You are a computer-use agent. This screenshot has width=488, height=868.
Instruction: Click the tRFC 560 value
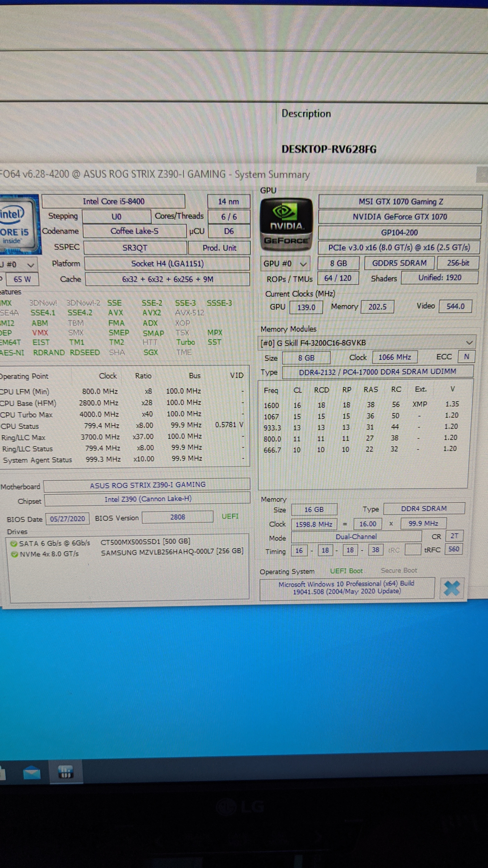click(454, 549)
